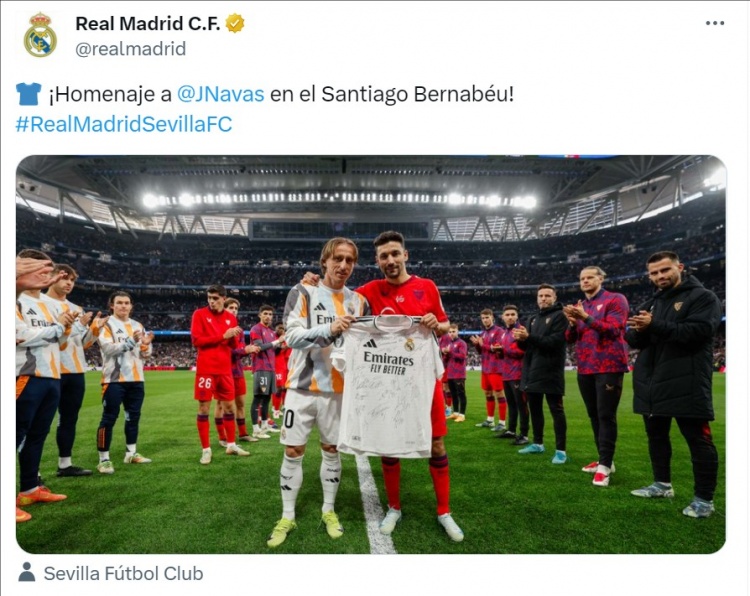Image resolution: width=750 pixels, height=596 pixels.
Task: Click the number 31 on player's shorts
Action: pyautogui.click(x=264, y=381)
